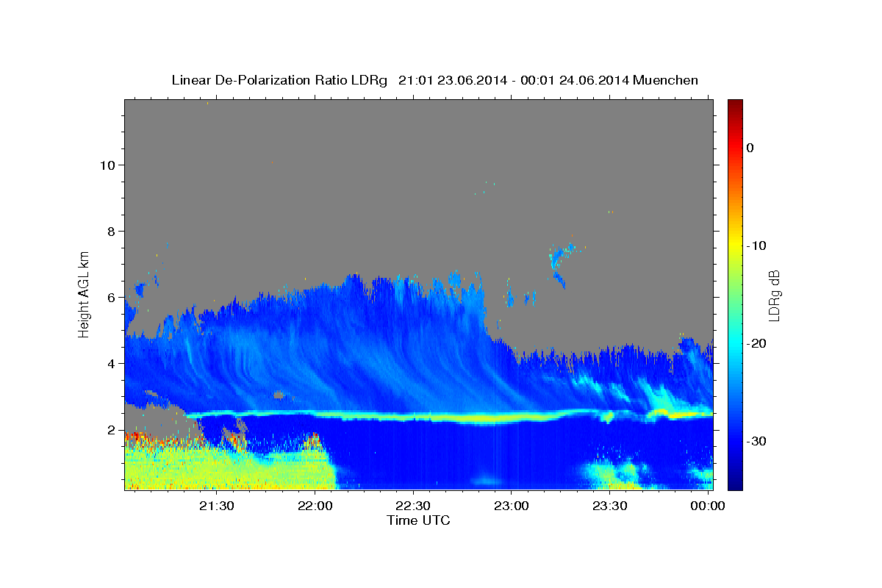882x588 pixels.
Task: Click the colorbar label '-10'
Action: pyautogui.click(x=757, y=245)
